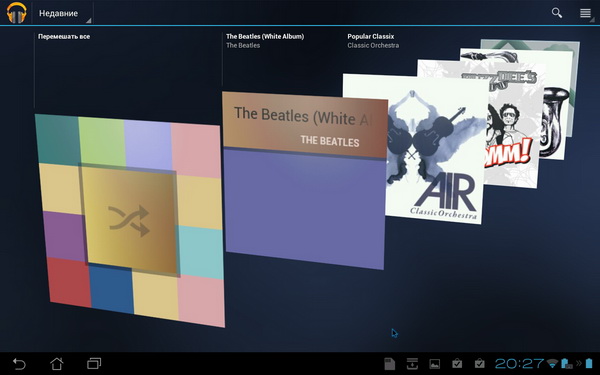Tap the 20:27 clock in status bar

(x=519, y=363)
